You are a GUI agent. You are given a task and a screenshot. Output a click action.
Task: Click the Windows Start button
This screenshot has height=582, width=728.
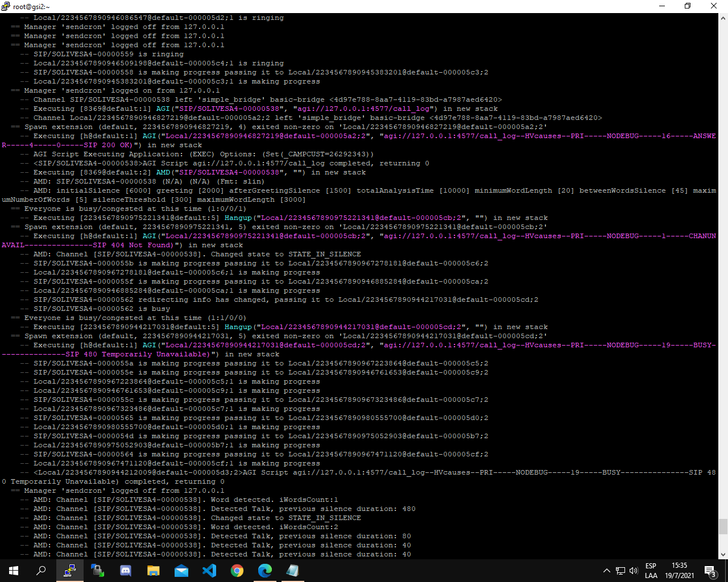pos(14,571)
